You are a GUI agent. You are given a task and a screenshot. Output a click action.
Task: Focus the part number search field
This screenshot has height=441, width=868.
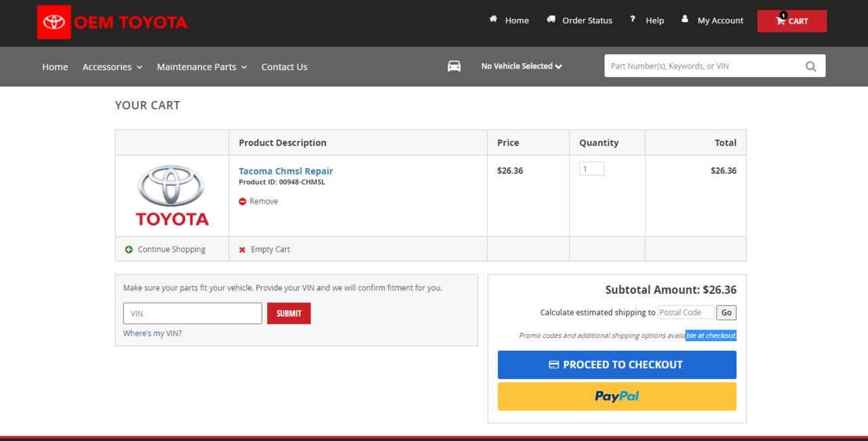click(705, 66)
